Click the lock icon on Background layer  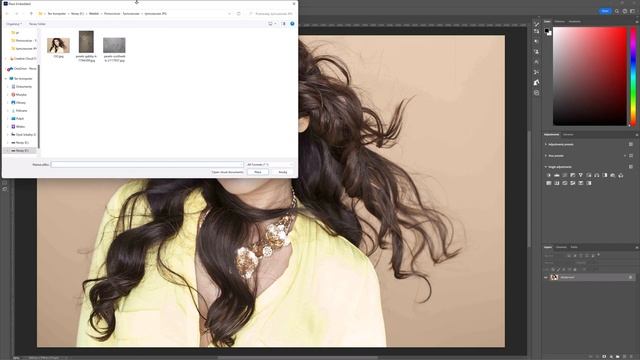(631, 278)
